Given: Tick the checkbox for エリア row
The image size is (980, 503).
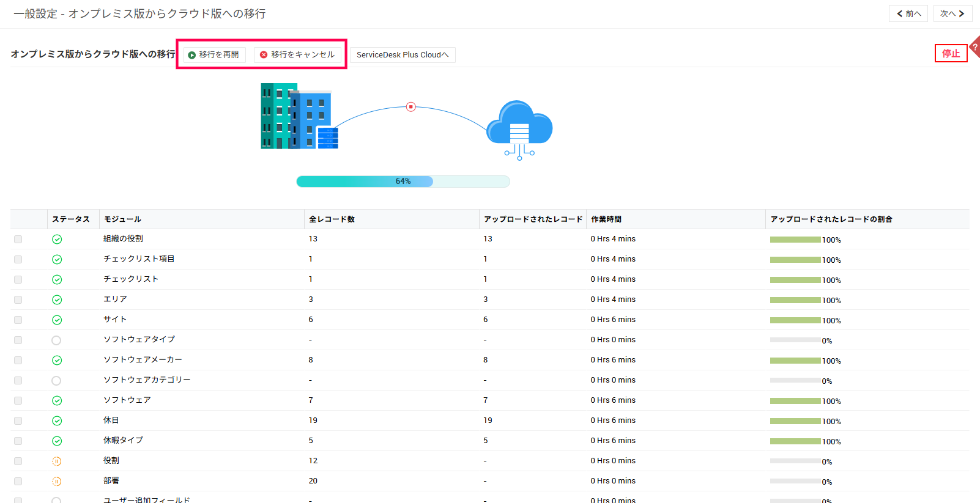Looking at the screenshot, I should 18,300.
